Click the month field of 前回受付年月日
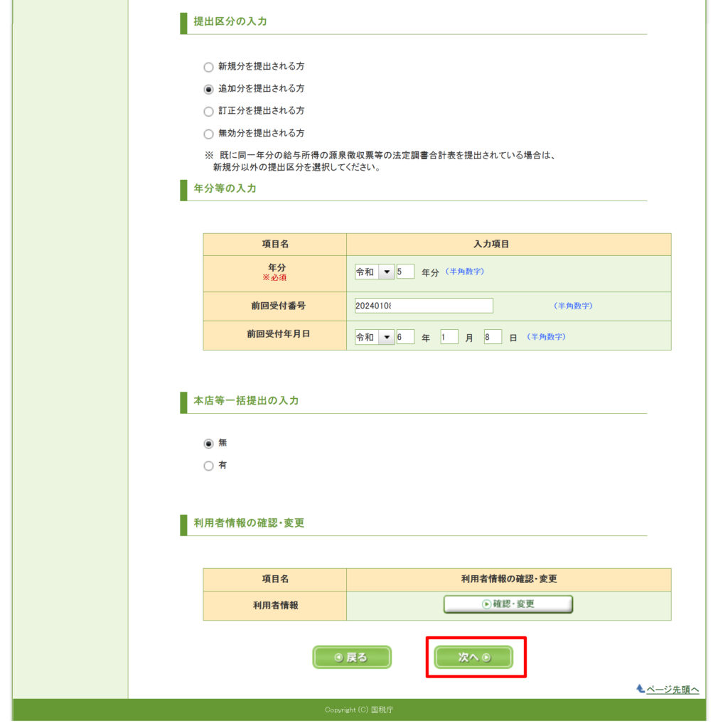713x728 pixels. click(449, 337)
